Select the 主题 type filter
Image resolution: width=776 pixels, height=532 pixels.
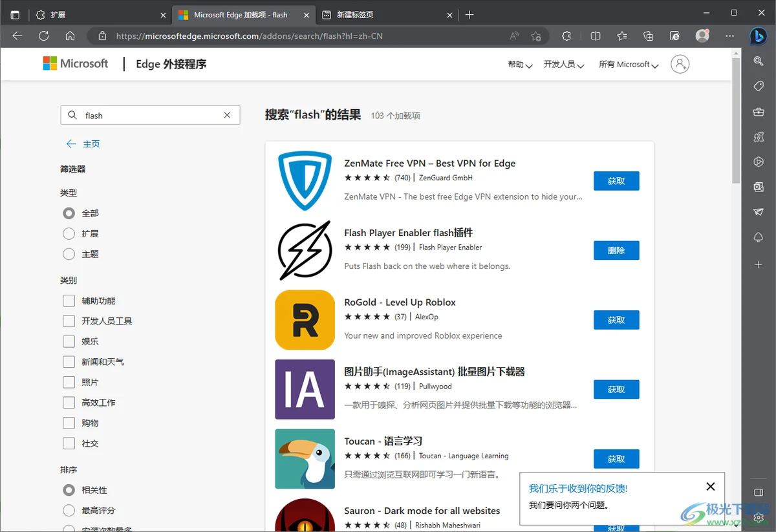click(x=69, y=254)
